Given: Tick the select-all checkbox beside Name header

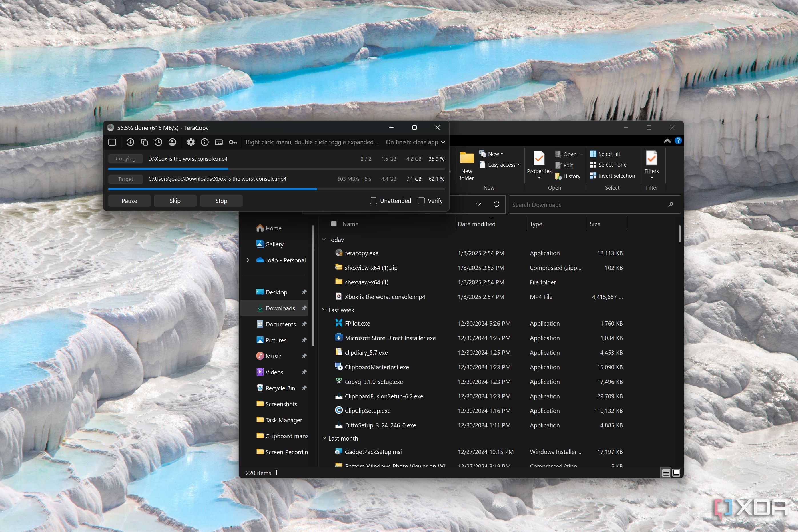Looking at the screenshot, I should click(334, 224).
